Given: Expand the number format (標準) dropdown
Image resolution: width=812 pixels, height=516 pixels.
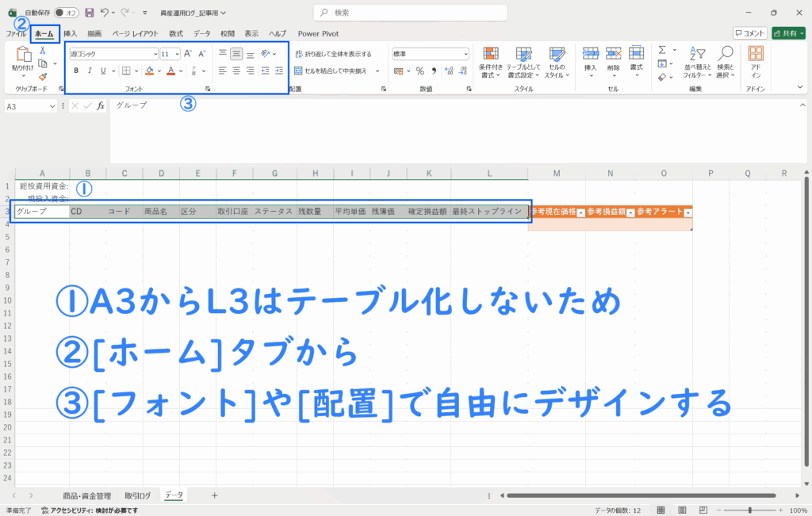Looking at the screenshot, I should [465, 54].
